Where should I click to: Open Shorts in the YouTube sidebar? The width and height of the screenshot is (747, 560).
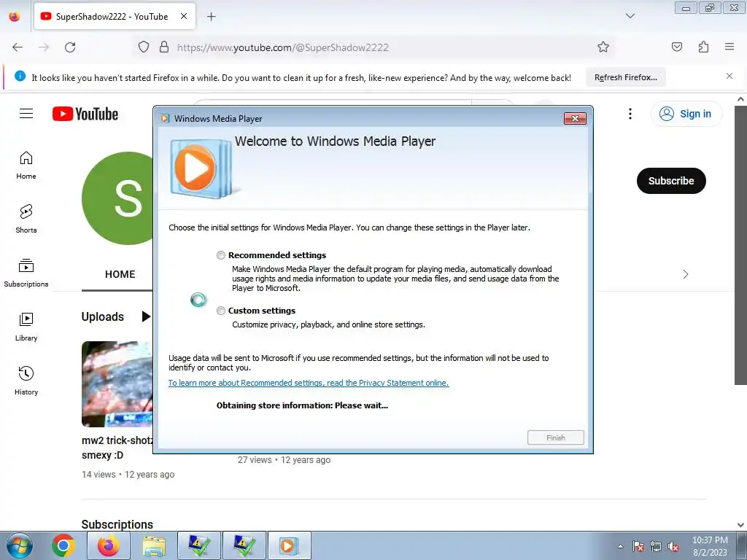coord(26,219)
